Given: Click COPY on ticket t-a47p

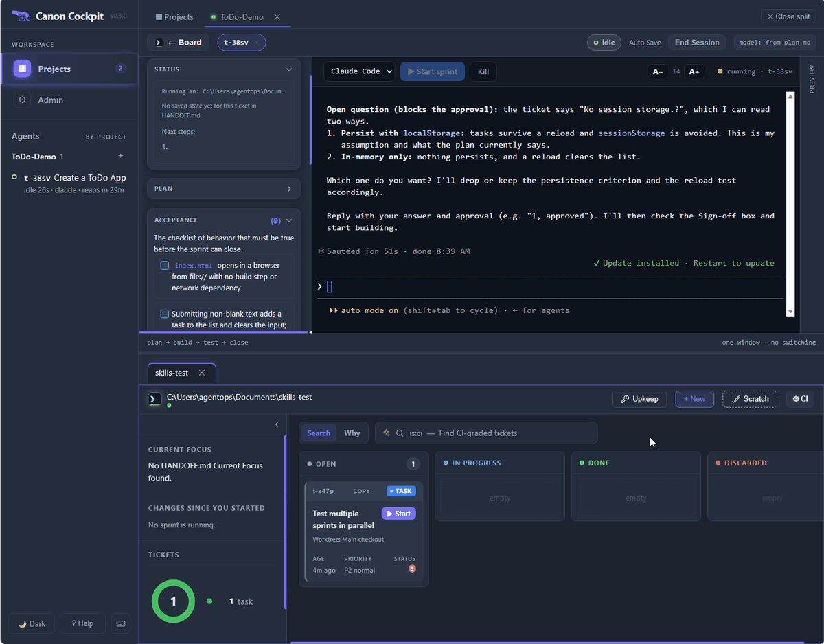Looking at the screenshot, I should [x=361, y=491].
